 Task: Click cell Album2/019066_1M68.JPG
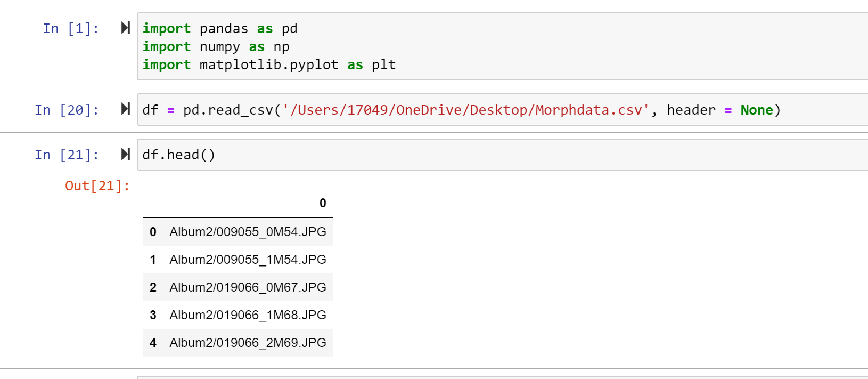248,315
